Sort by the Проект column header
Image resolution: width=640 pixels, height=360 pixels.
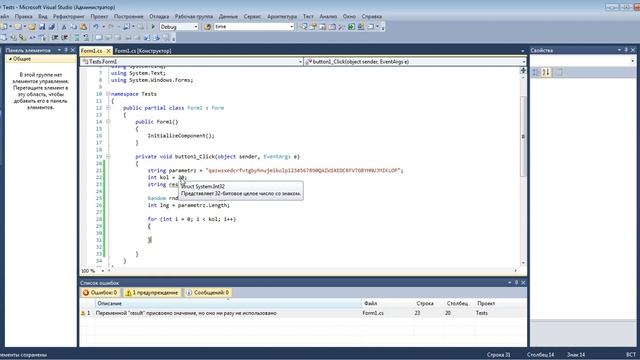click(500, 304)
